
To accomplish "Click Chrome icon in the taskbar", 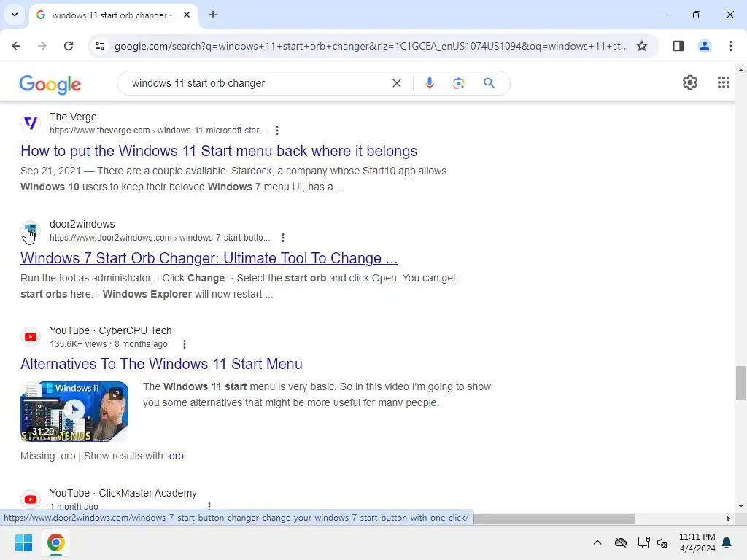I will pyautogui.click(x=55, y=542).
